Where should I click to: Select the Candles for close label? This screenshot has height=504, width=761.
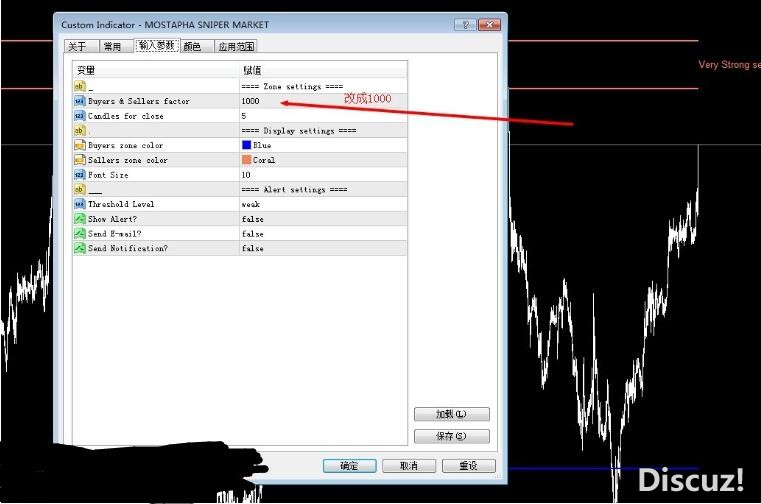pos(125,116)
